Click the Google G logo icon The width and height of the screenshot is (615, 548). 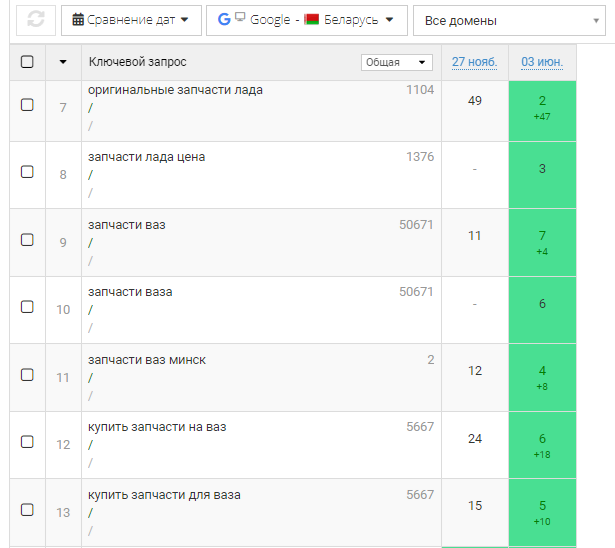click(224, 19)
